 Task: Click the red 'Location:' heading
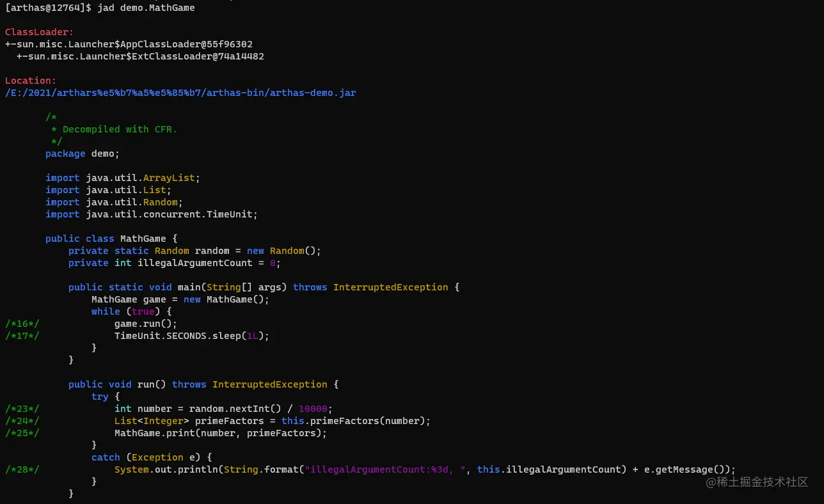pos(31,81)
